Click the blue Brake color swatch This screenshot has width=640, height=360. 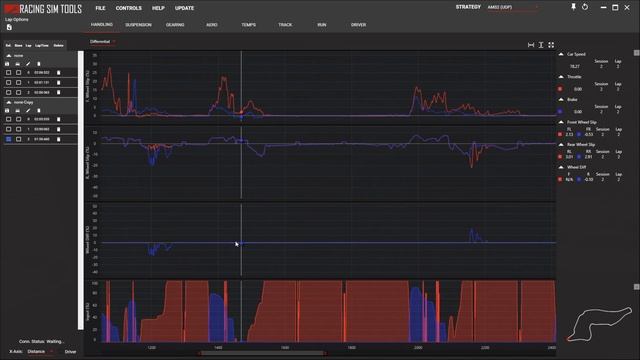[x=560, y=111]
